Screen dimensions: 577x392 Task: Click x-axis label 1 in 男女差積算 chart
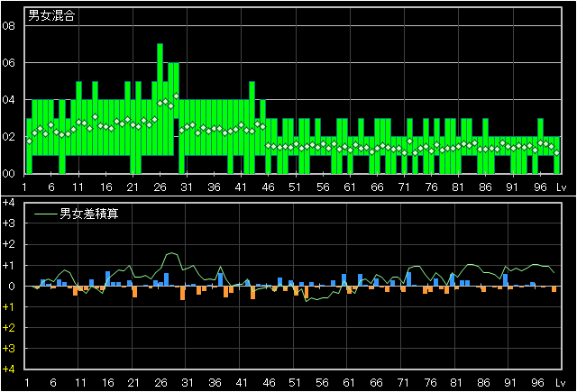26,383
